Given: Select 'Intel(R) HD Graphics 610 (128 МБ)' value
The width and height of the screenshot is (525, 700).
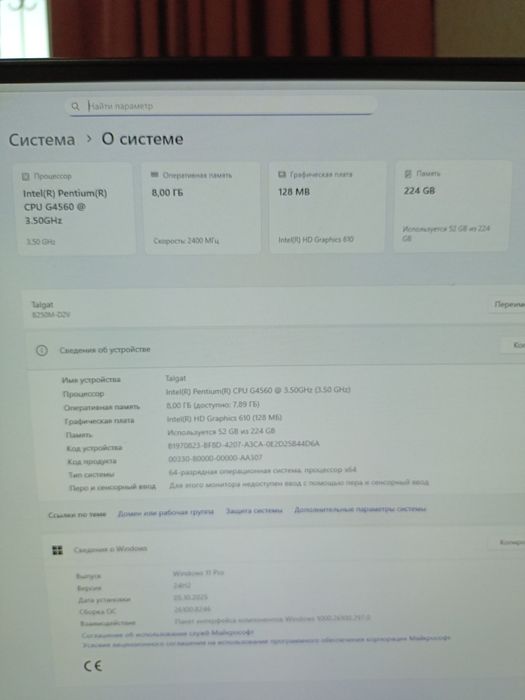Looking at the screenshot, I should [224, 418].
